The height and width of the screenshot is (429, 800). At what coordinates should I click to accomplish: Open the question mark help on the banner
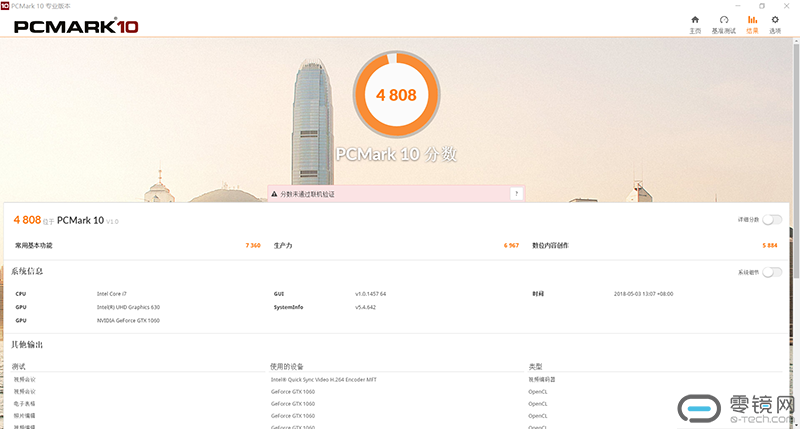pyautogui.click(x=516, y=194)
